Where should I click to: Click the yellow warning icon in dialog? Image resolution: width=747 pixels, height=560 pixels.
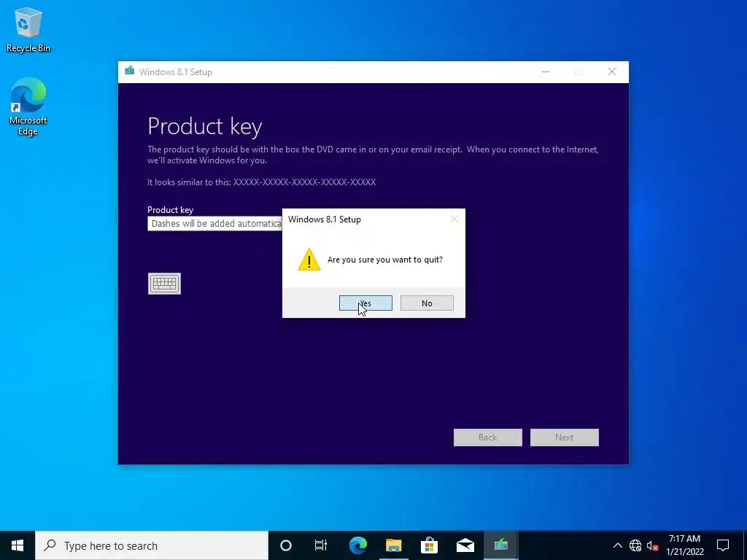pyautogui.click(x=309, y=260)
